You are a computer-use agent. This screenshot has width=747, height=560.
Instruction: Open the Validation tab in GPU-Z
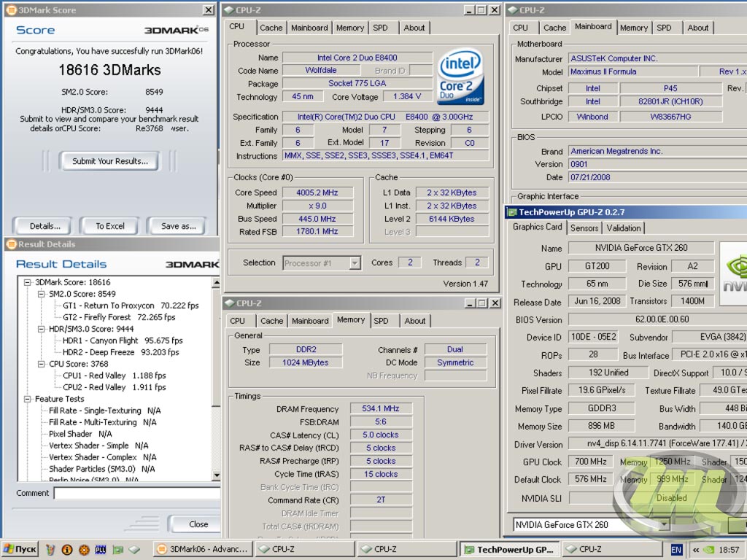(624, 228)
